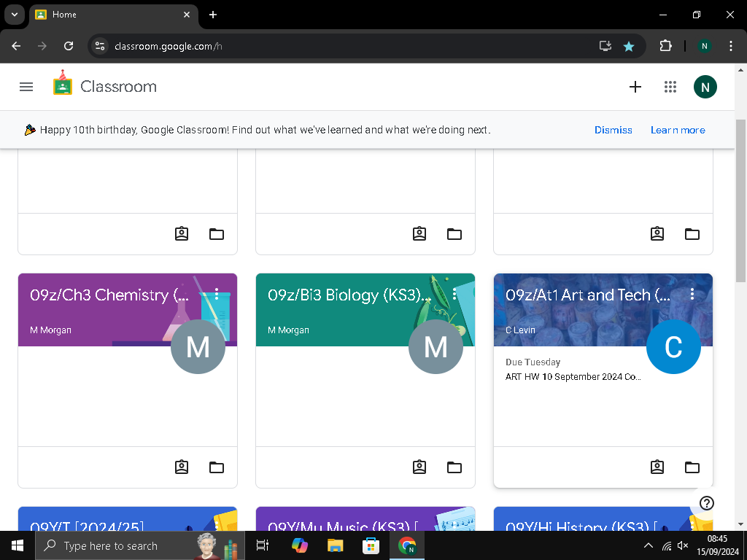Screen dimensions: 747x560
Task: Open Task View on taskbar
Action: (x=263, y=545)
